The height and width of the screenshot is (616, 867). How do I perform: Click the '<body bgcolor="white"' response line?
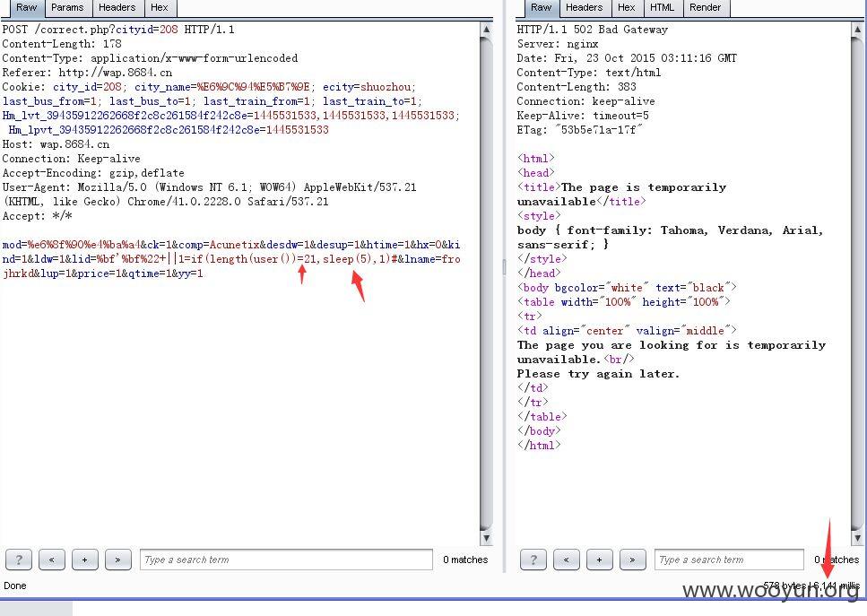point(627,288)
